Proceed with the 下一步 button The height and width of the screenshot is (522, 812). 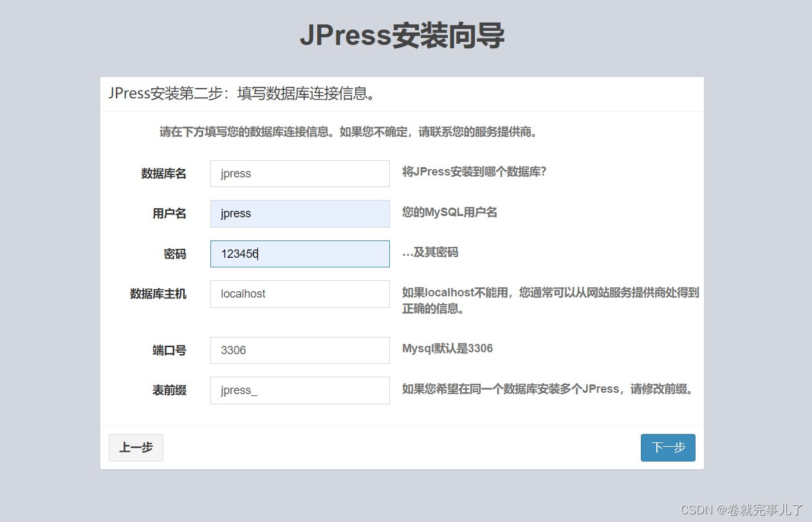668,447
